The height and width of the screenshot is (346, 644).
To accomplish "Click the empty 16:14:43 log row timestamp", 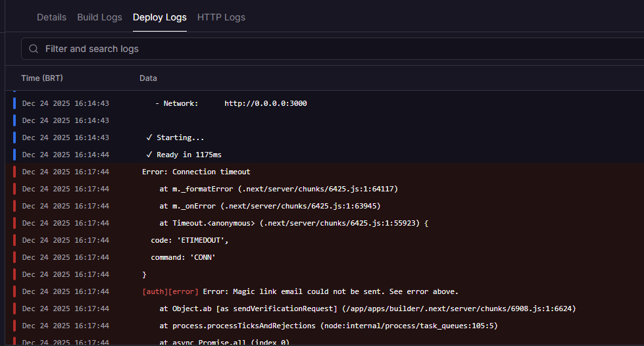I will [x=66, y=120].
